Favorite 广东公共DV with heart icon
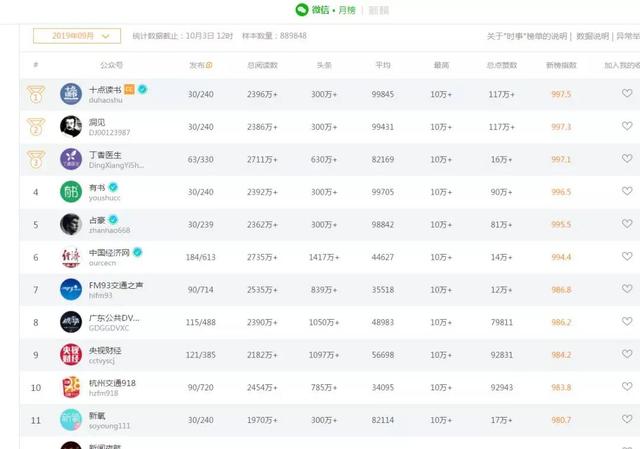The height and width of the screenshot is (449, 640). tap(627, 321)
